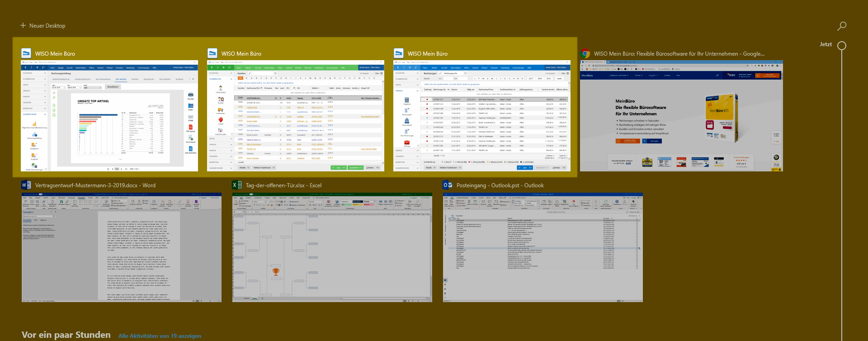Switch to the Outlook Posteingang window thumbnail
This screenshot has width=868, height=341.
542,247
